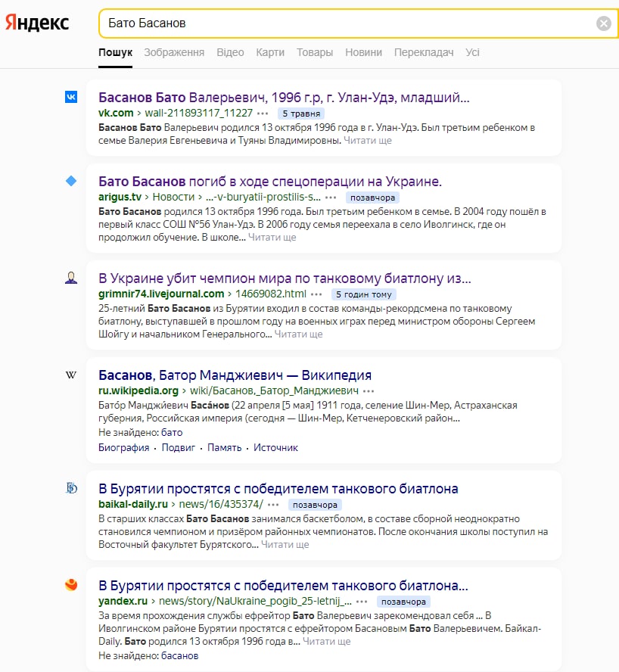The width and height of the screenshot is (619, 672).
Task: Click the 'позавчора' badge on the arigus.tv result
Action: click(372, 198)
